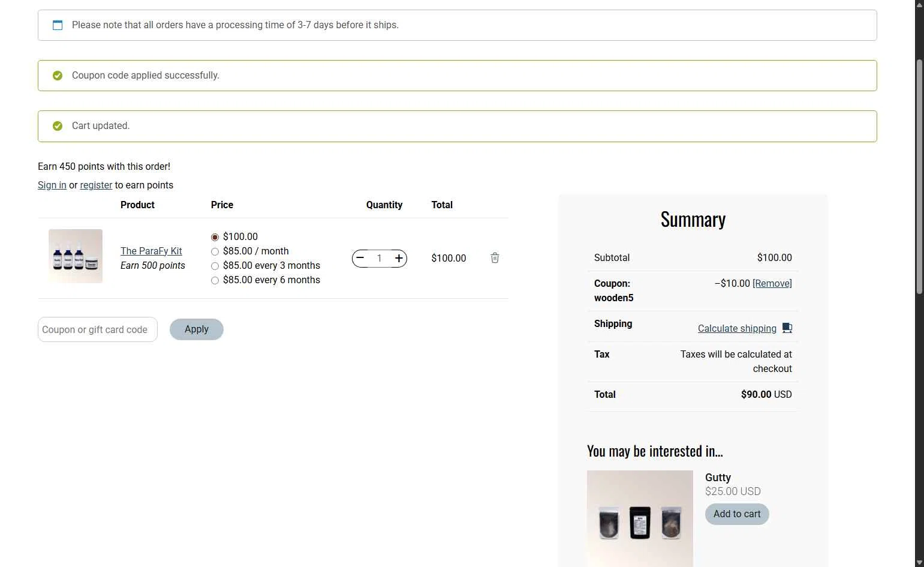The image size is (924, 567).
Task: Select the $100.00 one-time price option
Action: tap(215, 237)
